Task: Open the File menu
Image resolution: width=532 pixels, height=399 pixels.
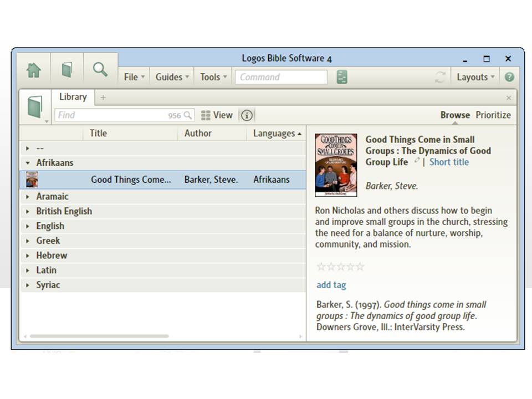Action: [134, 77]
